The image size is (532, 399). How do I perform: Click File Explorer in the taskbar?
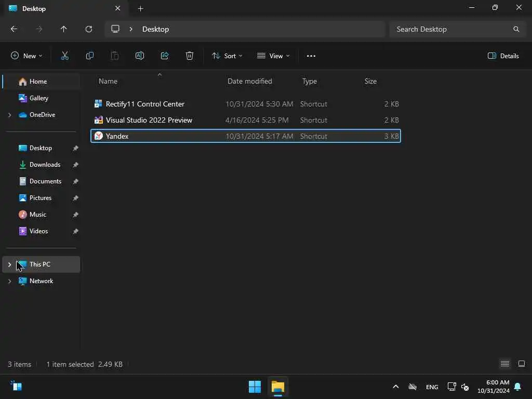pos(278,387)
